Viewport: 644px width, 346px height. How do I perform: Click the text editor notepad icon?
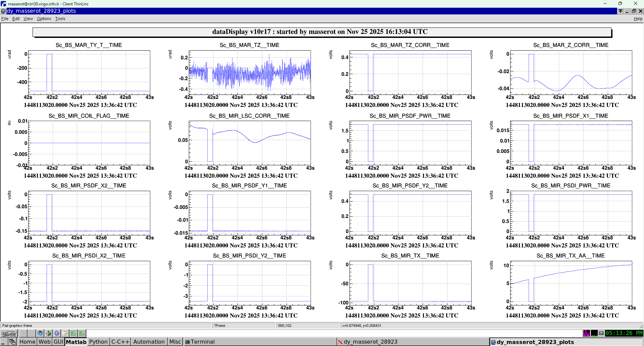pos(65,333)
